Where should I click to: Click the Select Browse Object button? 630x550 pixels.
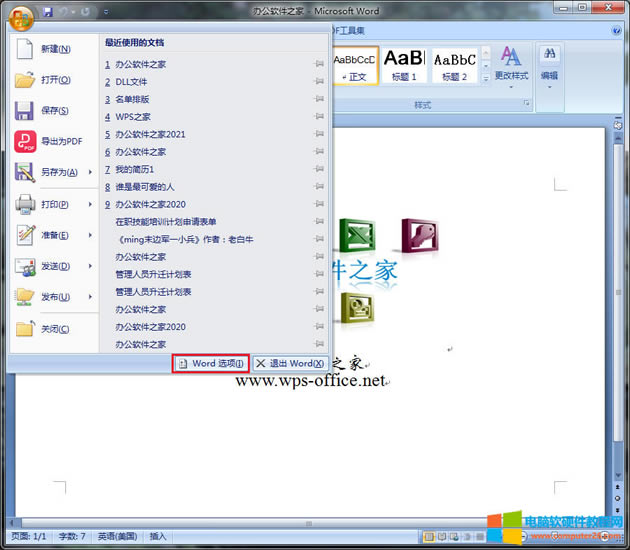tap(618, 498)
